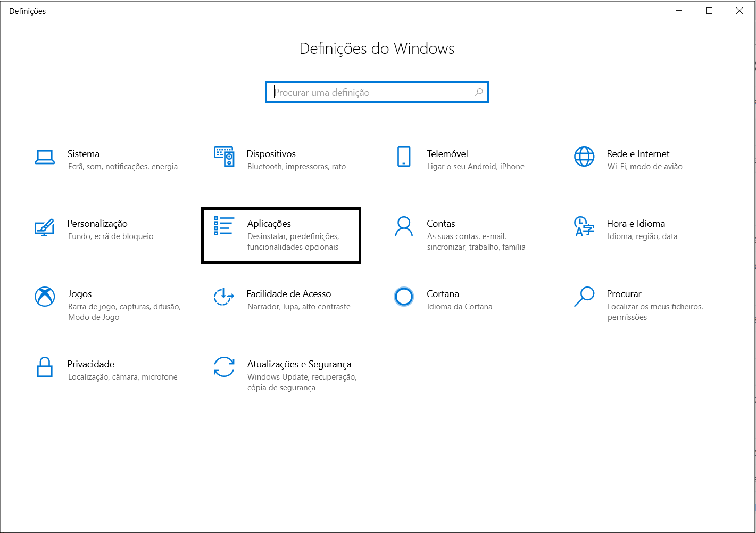Go to Privacidade title
The width and height of the screenshot is (756, 533).
pos(91,364)
